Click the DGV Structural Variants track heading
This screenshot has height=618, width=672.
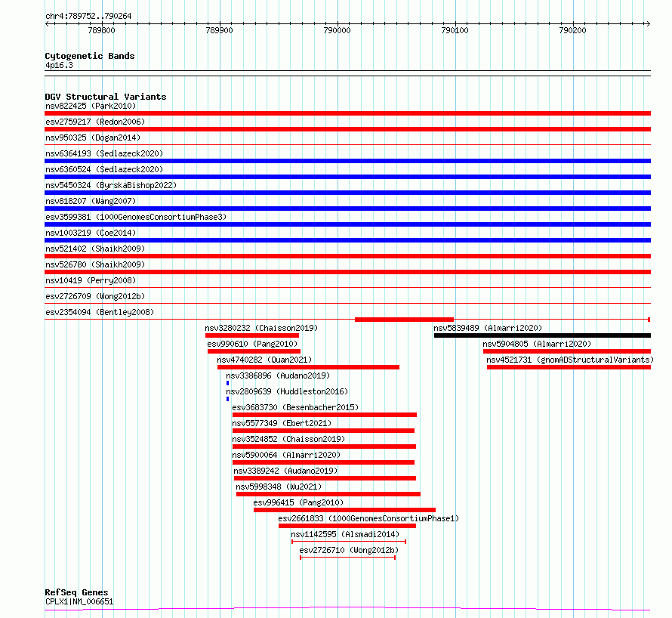pos(106,97)
